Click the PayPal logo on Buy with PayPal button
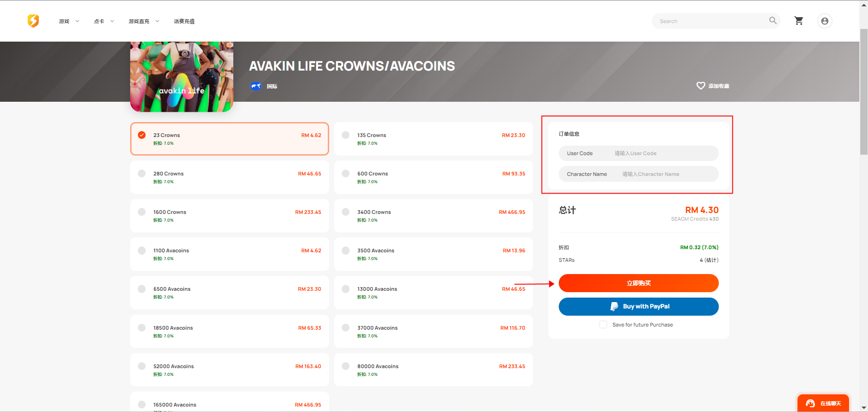The height and width of the screenshot is (412, 868). click(x=614, y=307)
